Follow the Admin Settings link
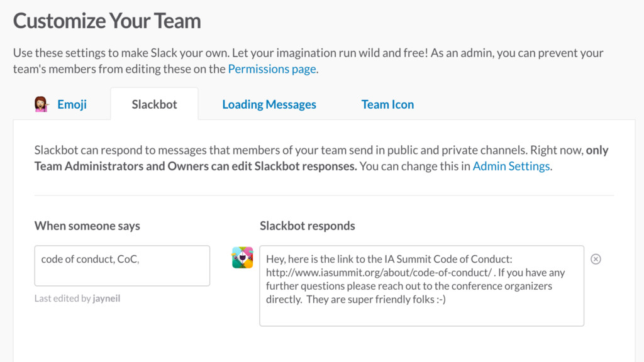 click(x=511, y=166)
